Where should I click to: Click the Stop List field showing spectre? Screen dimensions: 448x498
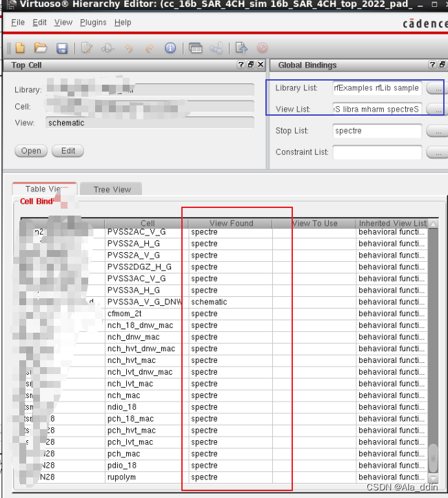tap(377, 131)
